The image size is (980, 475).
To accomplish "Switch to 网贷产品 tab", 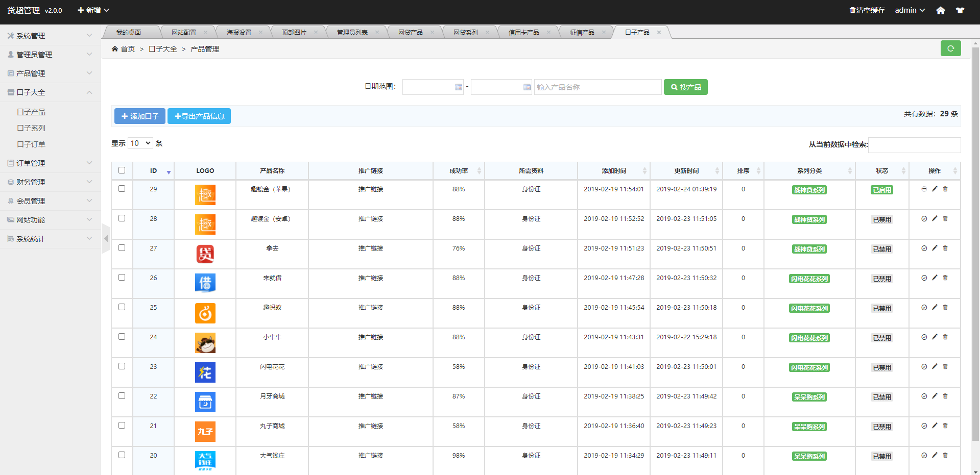I will 411,32.
